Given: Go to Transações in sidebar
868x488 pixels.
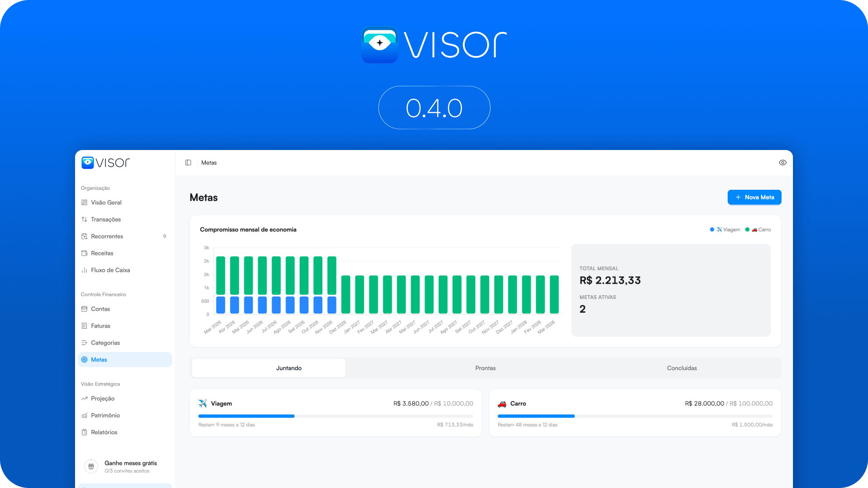Looking at the screenshot, I should tap(106, 220).
